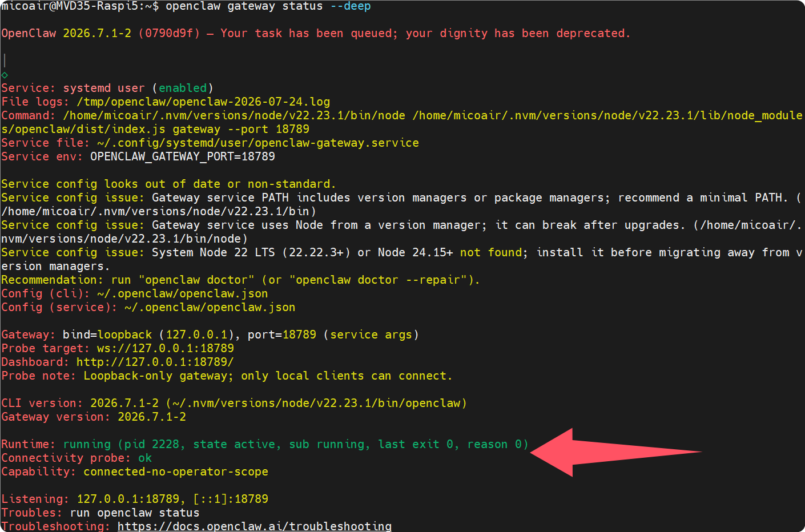Click the "OPENCLAW_GATEWAY_PORT=18789" env value
The height and width of the screenshot is (532, 805).
tap(183, 157)
